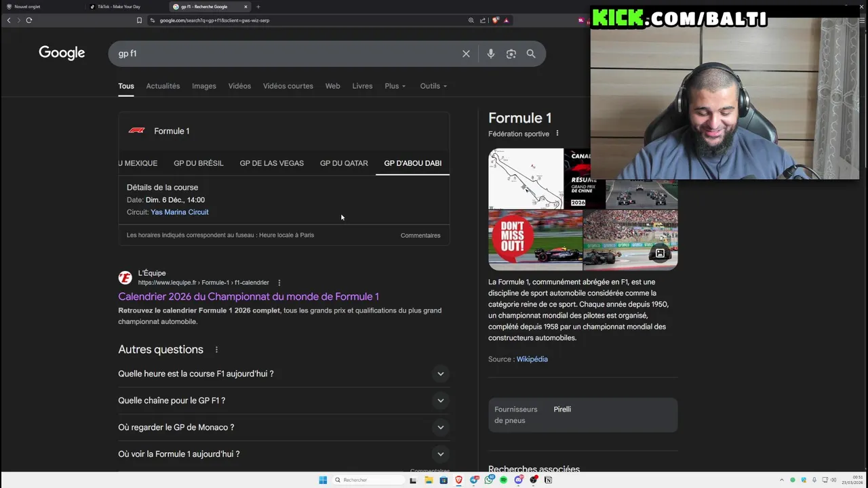Start voice search with the microphone icon
868x488 pixels.
490,54
